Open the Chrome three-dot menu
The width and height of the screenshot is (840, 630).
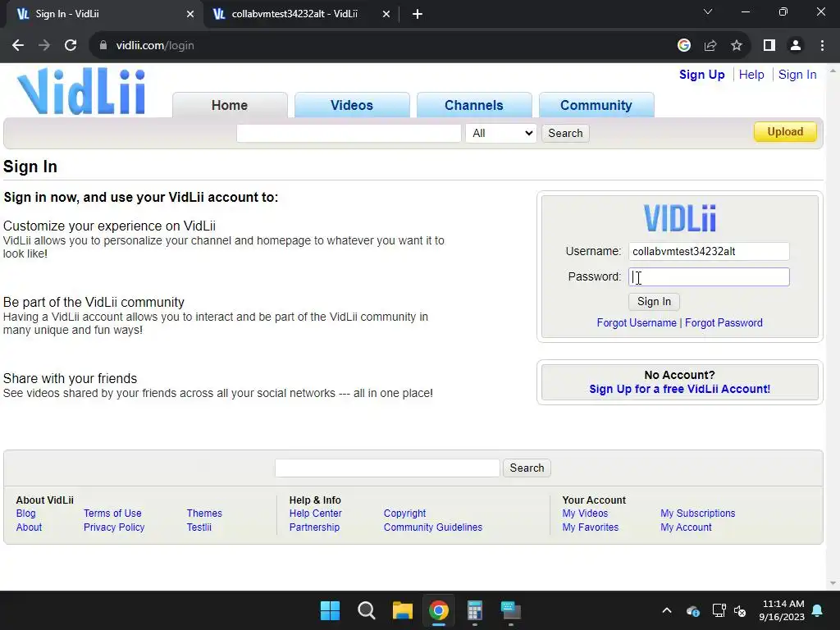point(822,46)
